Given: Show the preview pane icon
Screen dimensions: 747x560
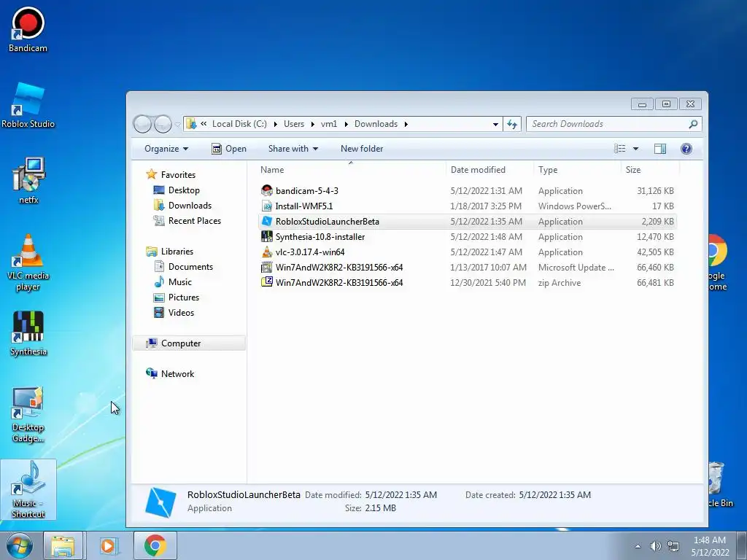Looking at the screenshot, I should (x=659, y=149).
